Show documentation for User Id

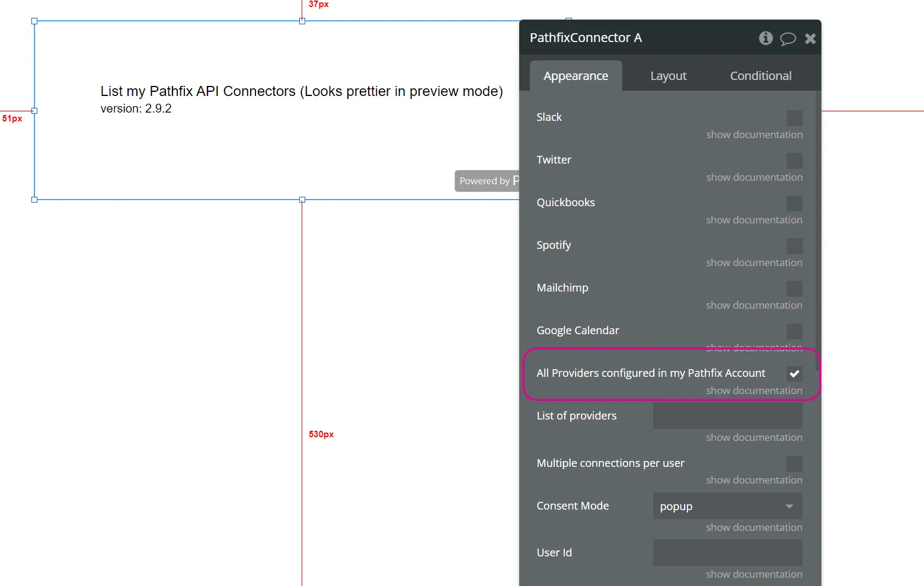(754, 574)
